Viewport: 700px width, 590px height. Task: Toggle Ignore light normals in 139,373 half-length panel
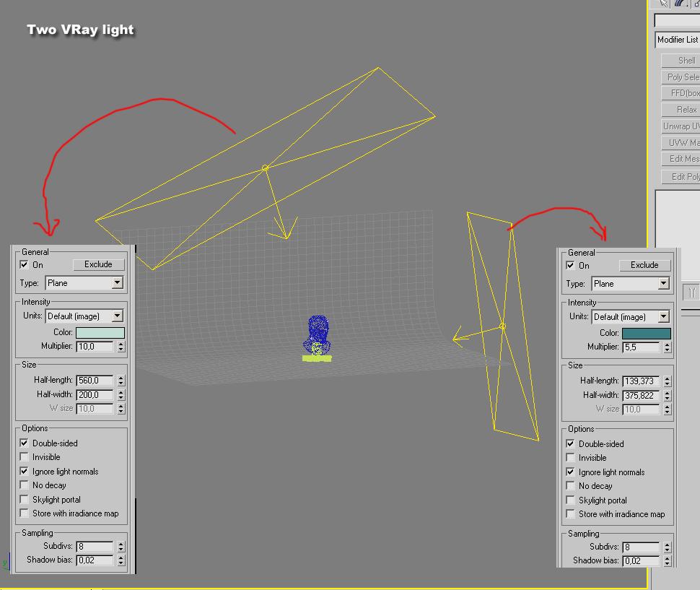click(570, 472)
